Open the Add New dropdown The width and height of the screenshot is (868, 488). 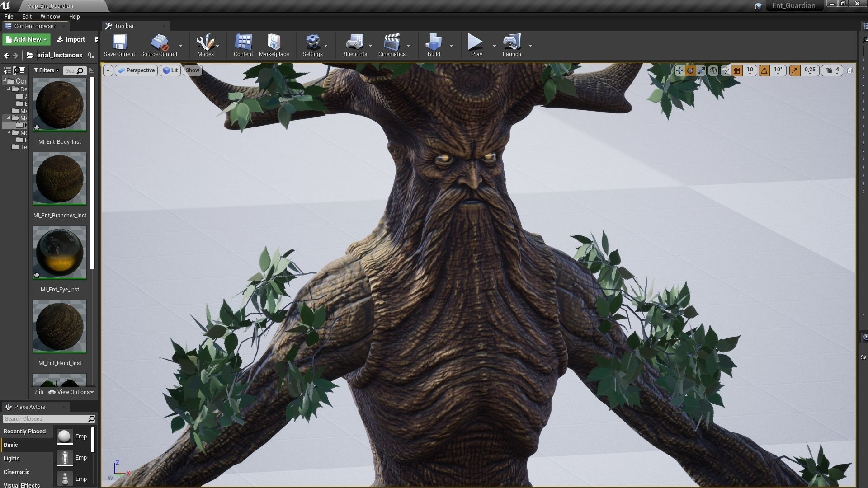coord(26,39)
